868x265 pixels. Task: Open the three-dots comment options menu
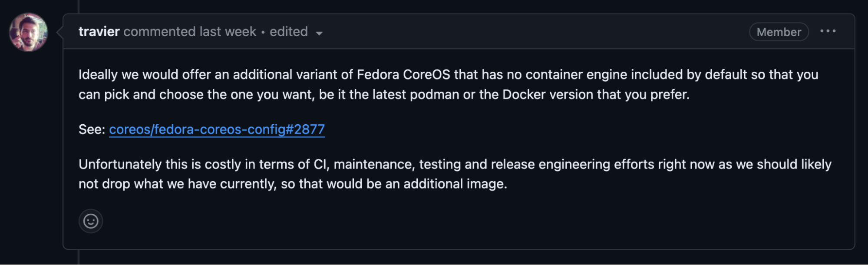point(828,31)
